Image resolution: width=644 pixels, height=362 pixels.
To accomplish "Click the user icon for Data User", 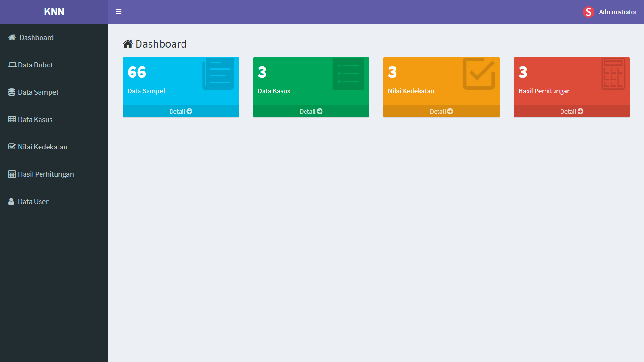I will point(12,201).
